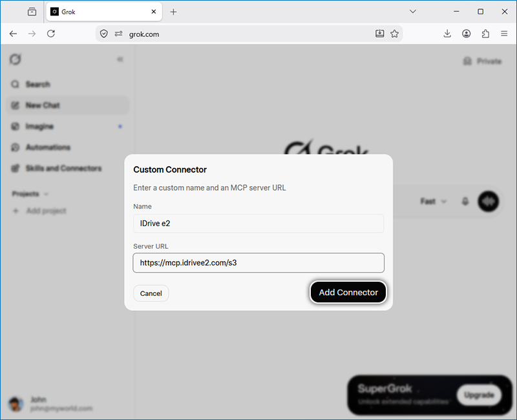Click the Add Connector button
Viewport: 517px width, 420px height.
click(348, 293)
